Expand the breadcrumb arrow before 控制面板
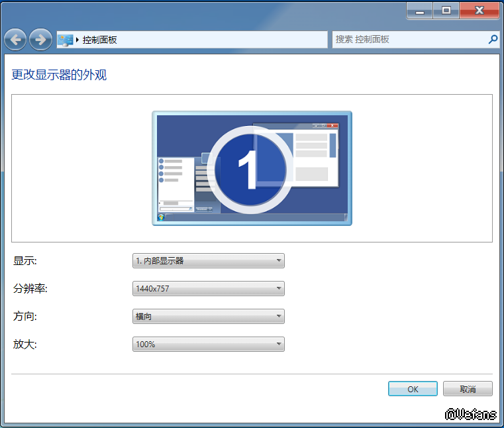The image size is (504, 428). 77,40
